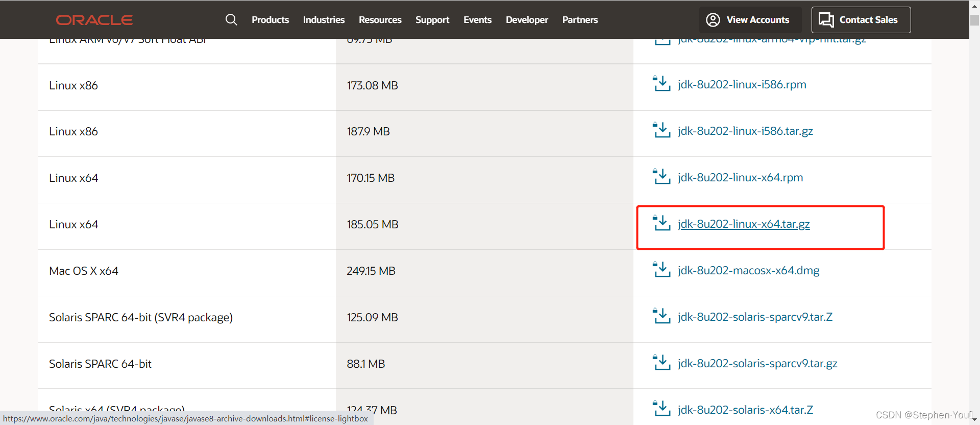This screenshot has width=980, height=425.
Task: Click the Contact Sales button
Action: [x=861, y=20]
